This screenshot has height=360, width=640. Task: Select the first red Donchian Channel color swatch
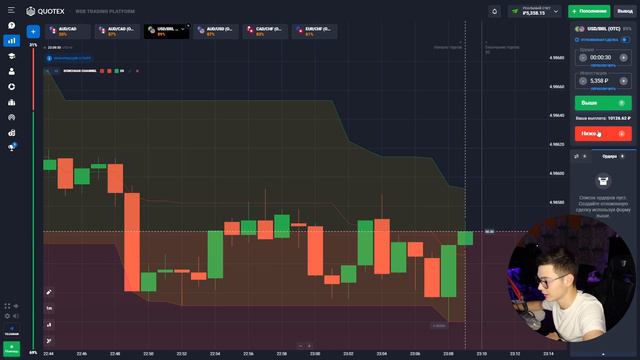(x=102, y=71)
